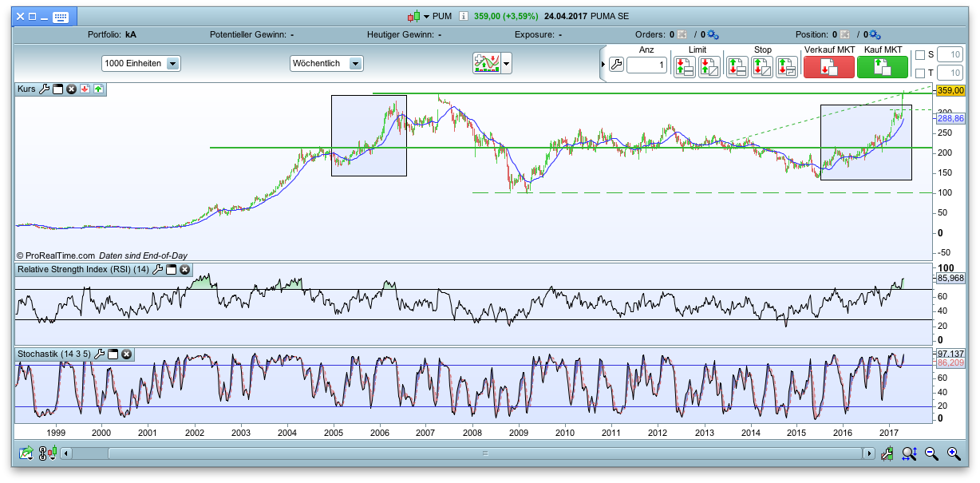980x483 pixels.
Task: Click the first Limit order button
Action: tap(684, 67)
